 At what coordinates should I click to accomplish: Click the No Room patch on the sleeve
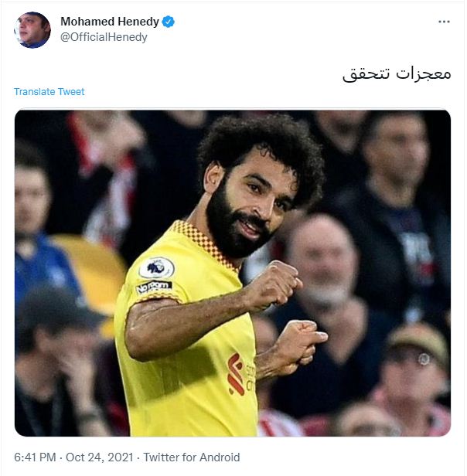pos(154,286)
